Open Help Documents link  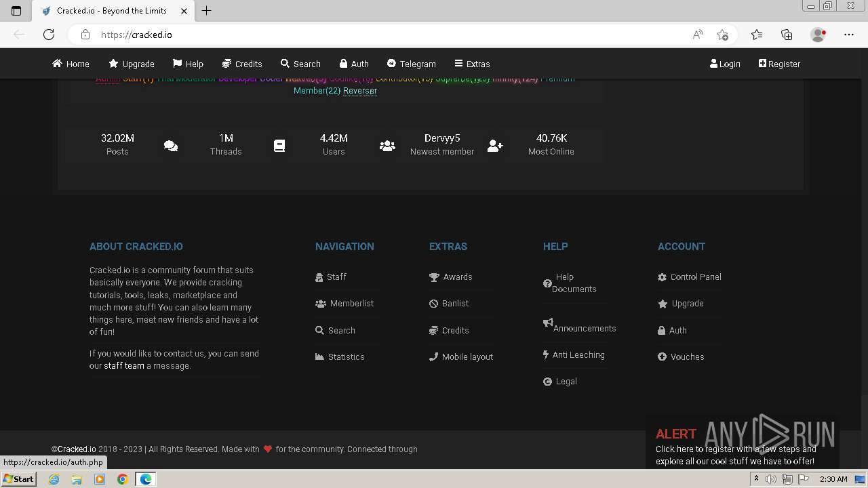click(570, 283)
